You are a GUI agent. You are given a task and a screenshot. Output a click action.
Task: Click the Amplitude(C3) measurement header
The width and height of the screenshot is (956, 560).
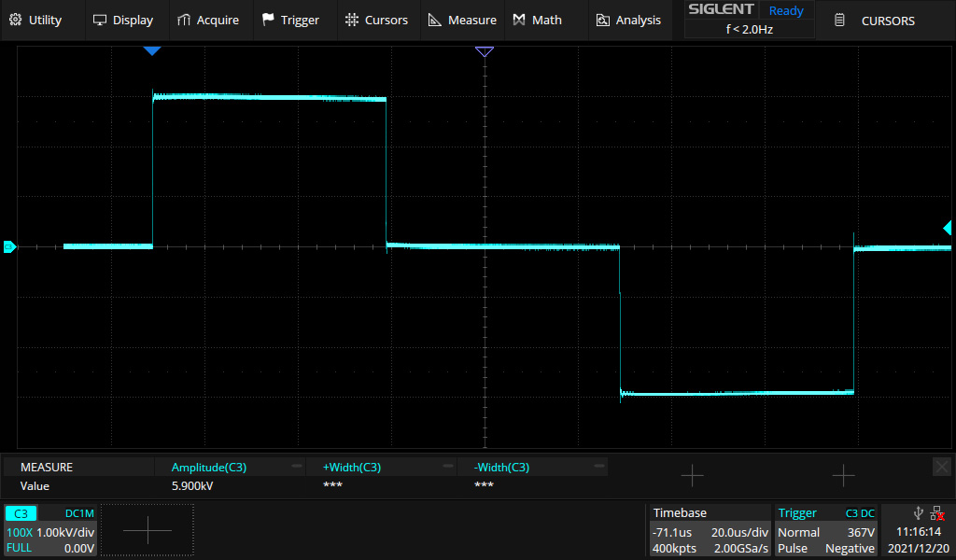(x=209, y=468)
